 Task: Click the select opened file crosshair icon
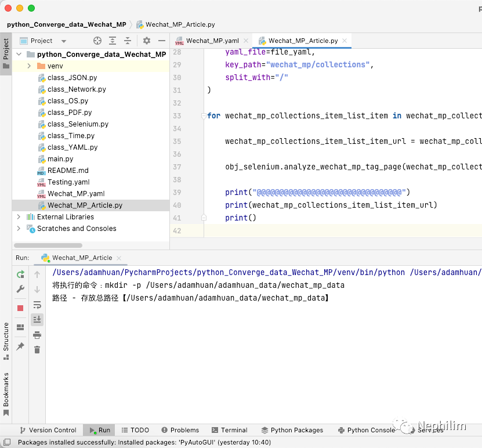tap(97, 41)
